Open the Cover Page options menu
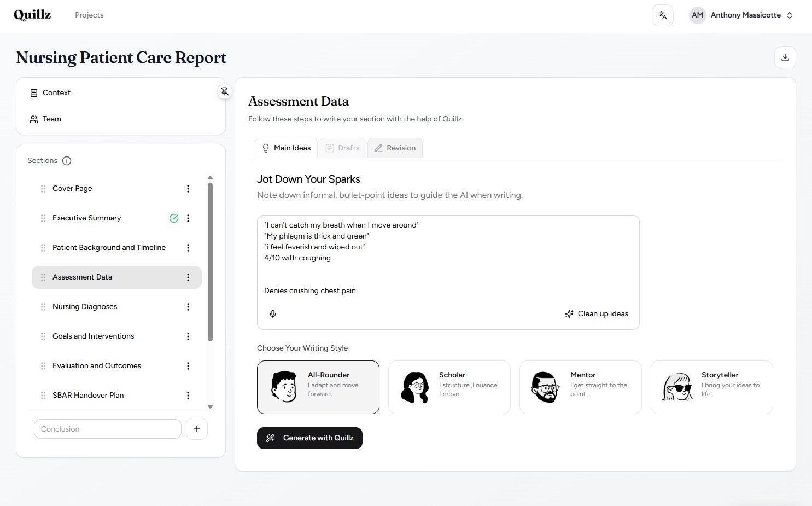The image size is (812, 506). 188,189
